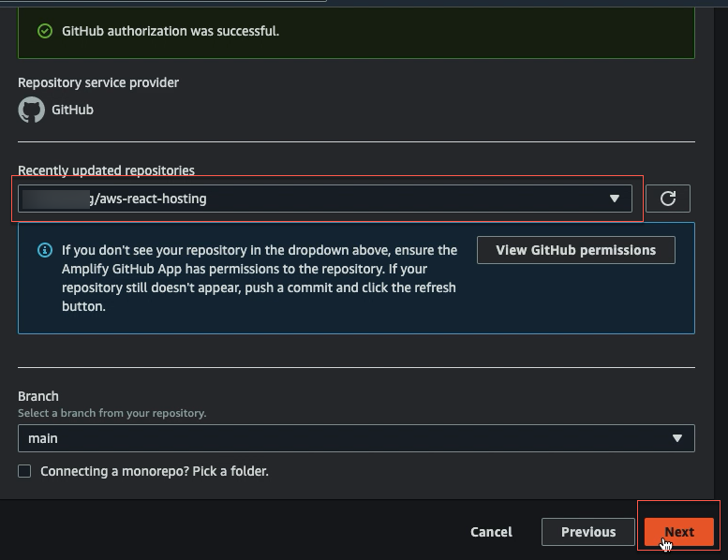Open the main branch selector field
This screenshot has height=560, width=728.
point(356,438)
